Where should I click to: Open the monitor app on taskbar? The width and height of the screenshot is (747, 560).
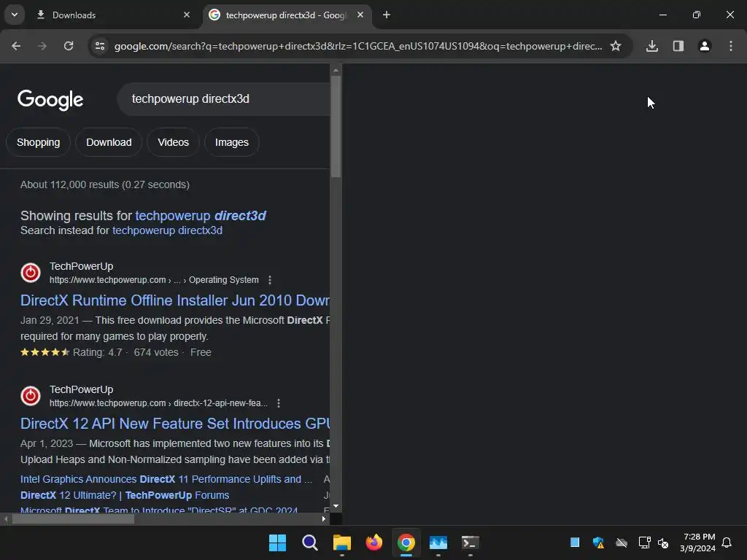click(438, 542)
